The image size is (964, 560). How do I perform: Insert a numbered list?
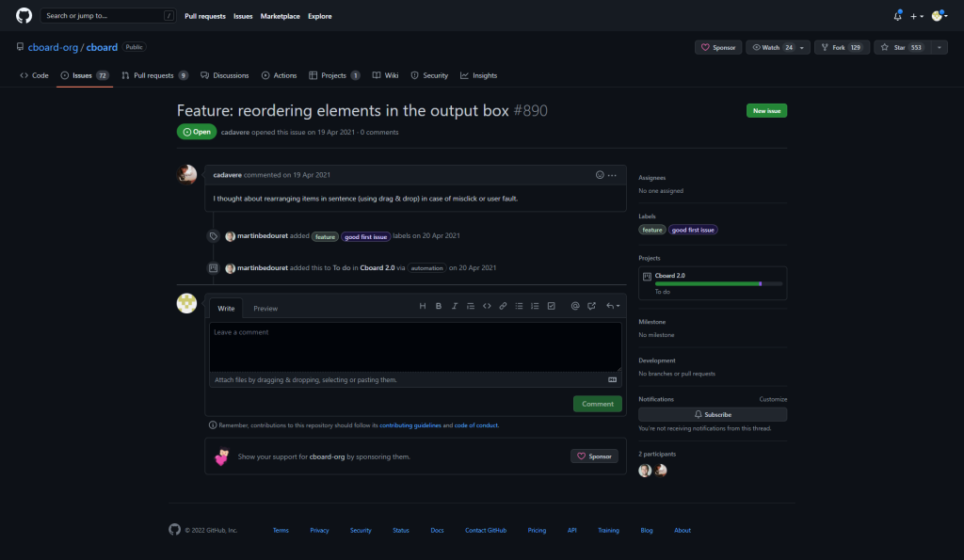(x=535, y=306)
